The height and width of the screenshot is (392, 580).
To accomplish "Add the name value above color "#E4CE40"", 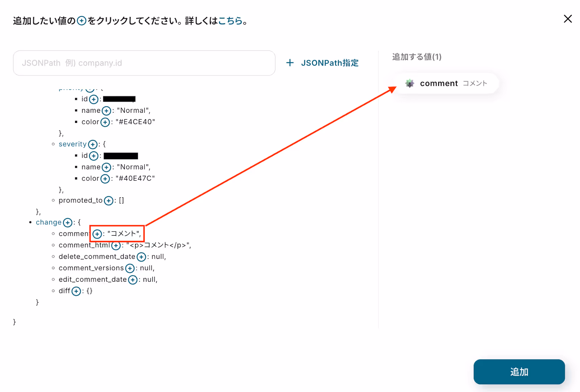I will click(106, 111).
